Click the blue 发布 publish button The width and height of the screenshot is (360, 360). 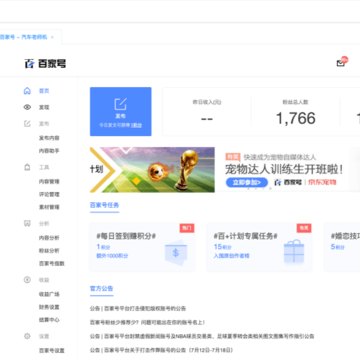[121, 112]
